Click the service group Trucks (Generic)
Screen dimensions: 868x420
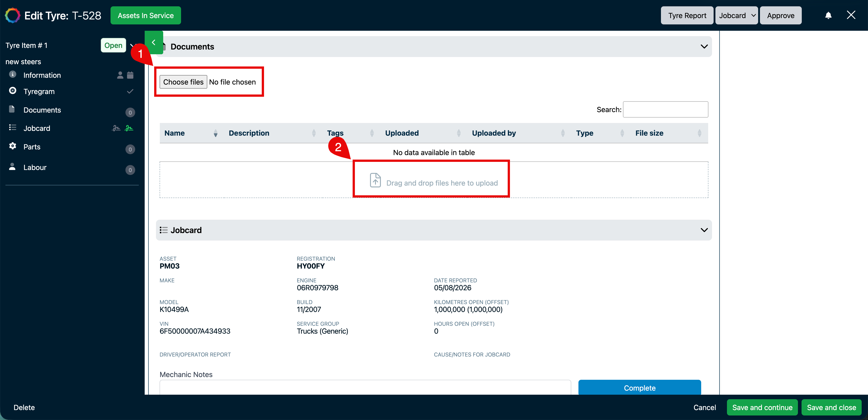323,331
